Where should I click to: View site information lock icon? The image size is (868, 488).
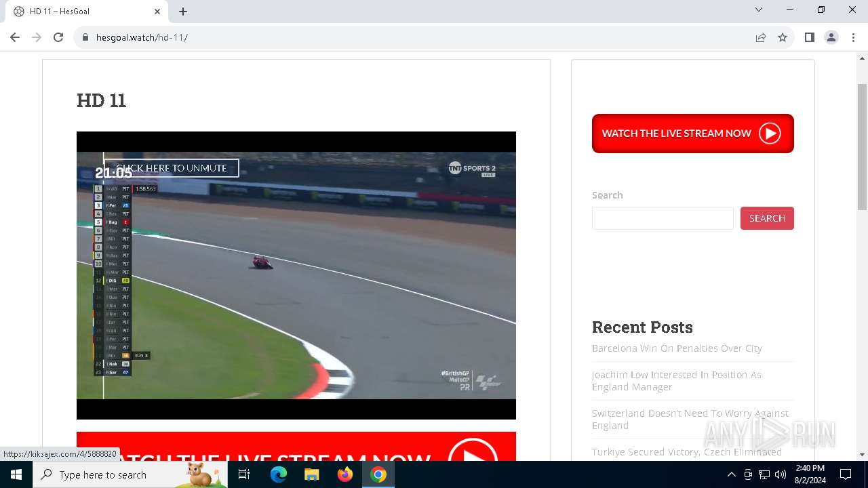tap(85, 37)
